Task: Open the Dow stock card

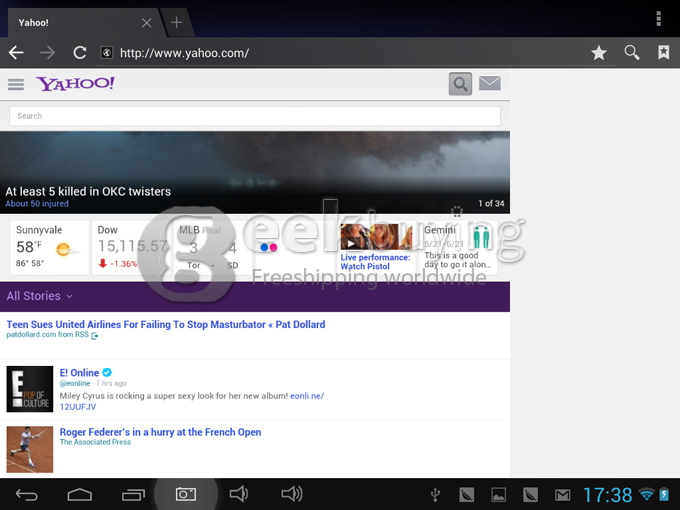Action: 132,247
